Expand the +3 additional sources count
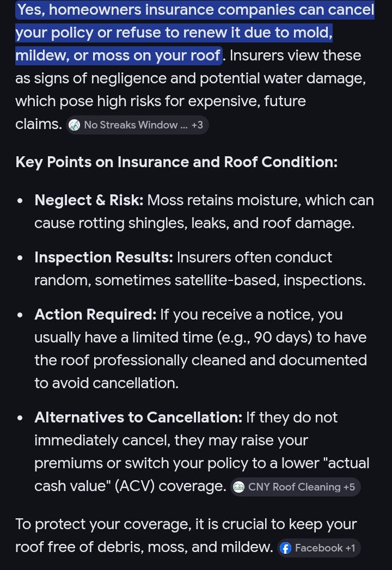Viewport: 392px width, 570px height. coord(197,125)
